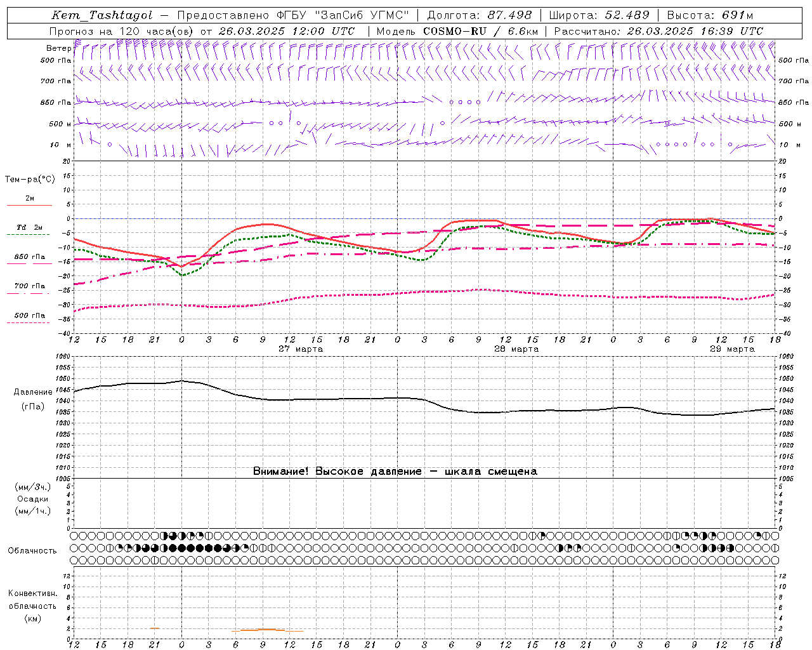Click the 'Внимание! Высокое давление – шкала смещена' warning
The height and width of the screenshot is (650, 812).
point(395,472)
